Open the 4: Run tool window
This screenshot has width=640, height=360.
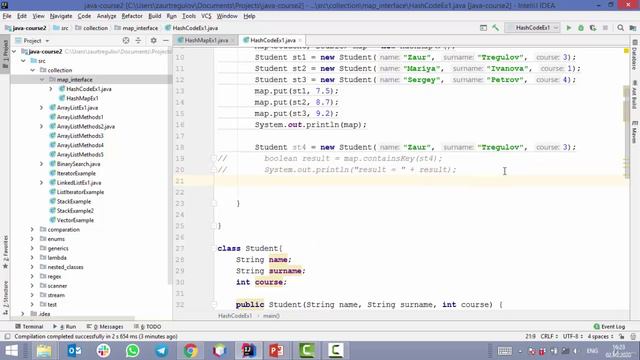[x=64, y=327]
